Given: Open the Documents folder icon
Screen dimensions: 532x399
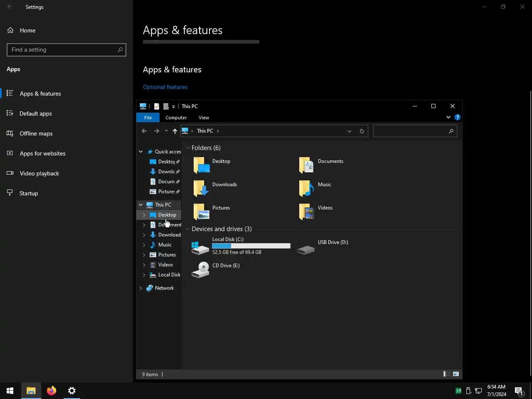Looking at the screenshot, I should click(x=307, y=165).
